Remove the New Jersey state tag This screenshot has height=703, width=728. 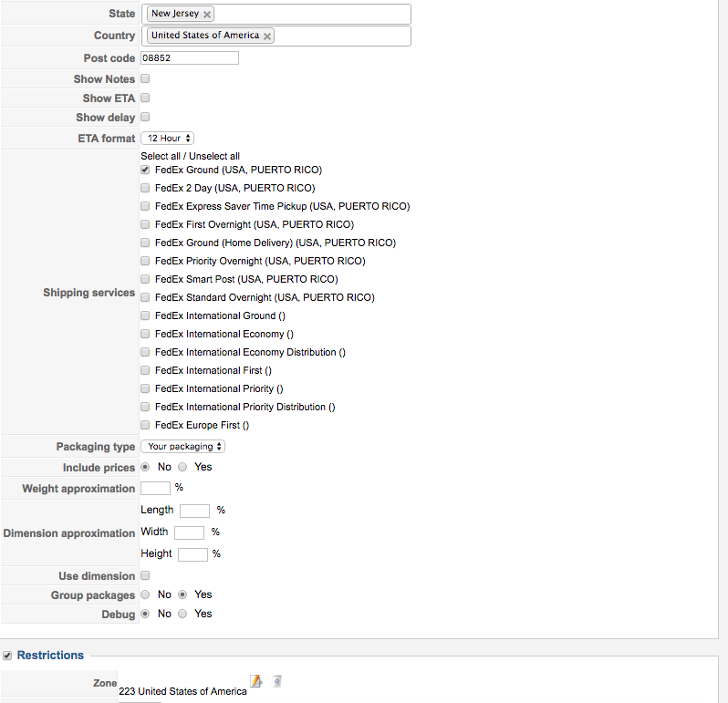[208, 15]
